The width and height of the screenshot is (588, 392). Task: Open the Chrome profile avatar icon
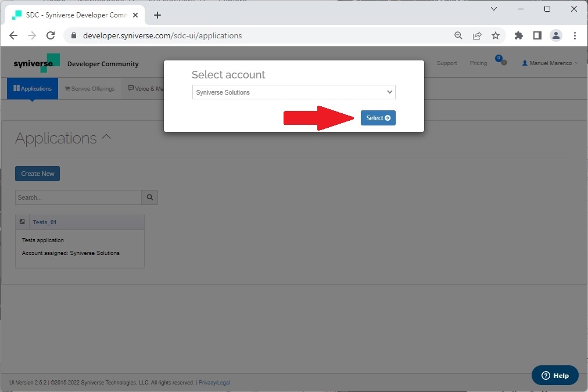click(x=556, y=35)
